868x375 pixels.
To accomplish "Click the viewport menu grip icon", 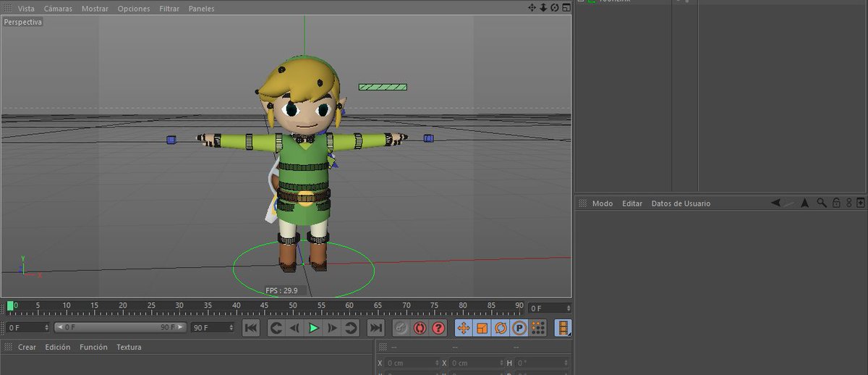I will click(8, 8).
